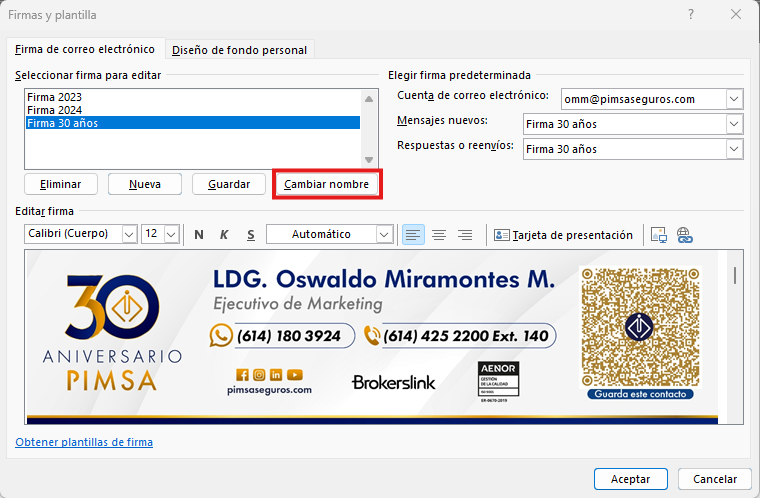This screenshot has height=498, width=760.
Task: Center the signature text
Action: (439, 235)
